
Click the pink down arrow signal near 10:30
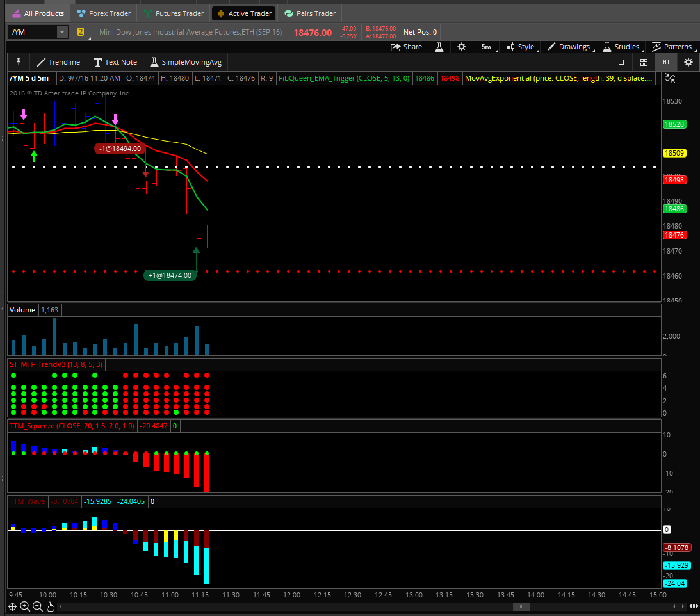[116, 119]
